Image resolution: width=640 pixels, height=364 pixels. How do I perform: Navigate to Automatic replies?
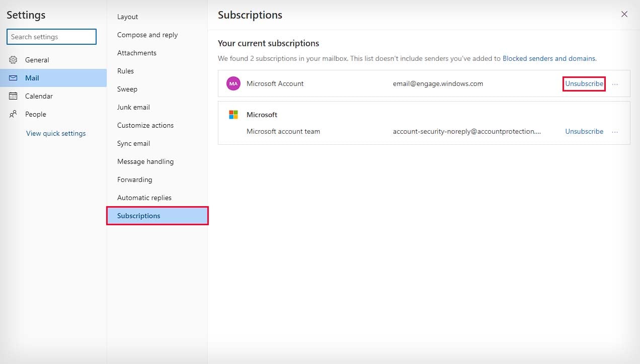tap(144, 198)
